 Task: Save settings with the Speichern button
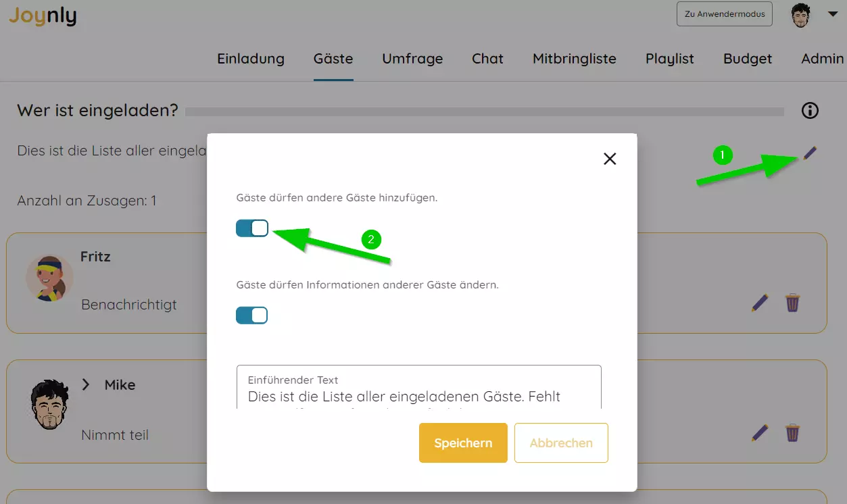pos(463,443)
